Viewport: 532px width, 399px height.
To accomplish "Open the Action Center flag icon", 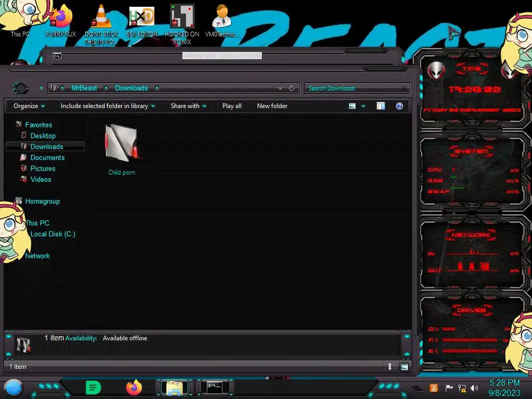I will tap(449, 388).
